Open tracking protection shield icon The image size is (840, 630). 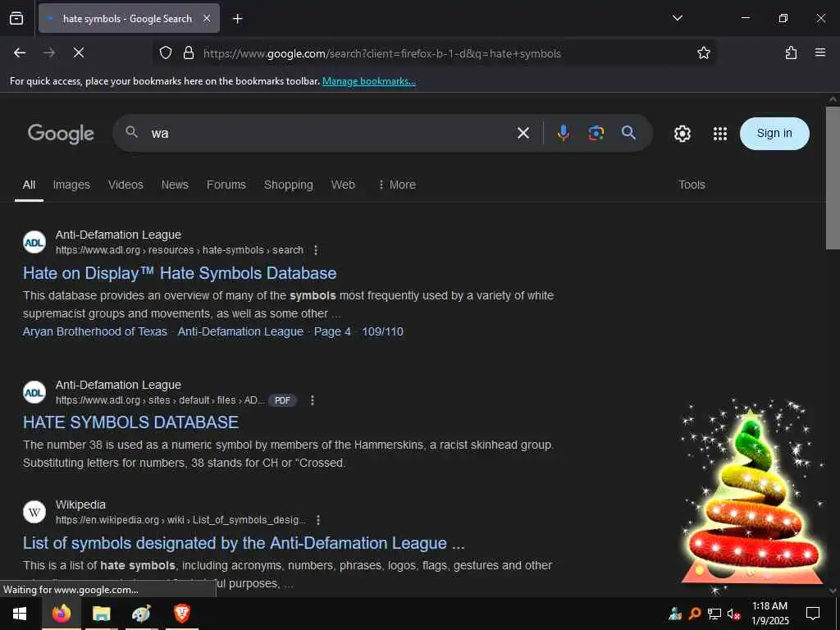coord(166,52)
